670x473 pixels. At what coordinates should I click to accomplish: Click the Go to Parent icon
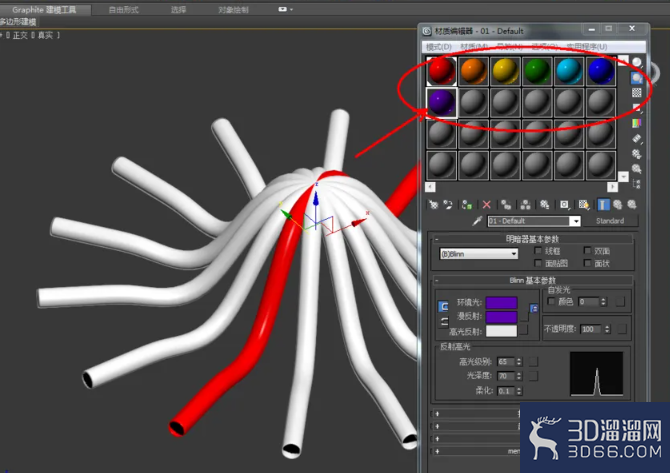coord(617,205)
